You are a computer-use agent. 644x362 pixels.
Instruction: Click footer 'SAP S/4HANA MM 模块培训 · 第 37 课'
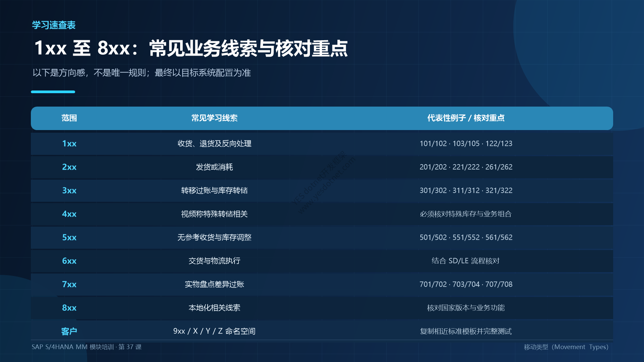[x=87, y=347]
